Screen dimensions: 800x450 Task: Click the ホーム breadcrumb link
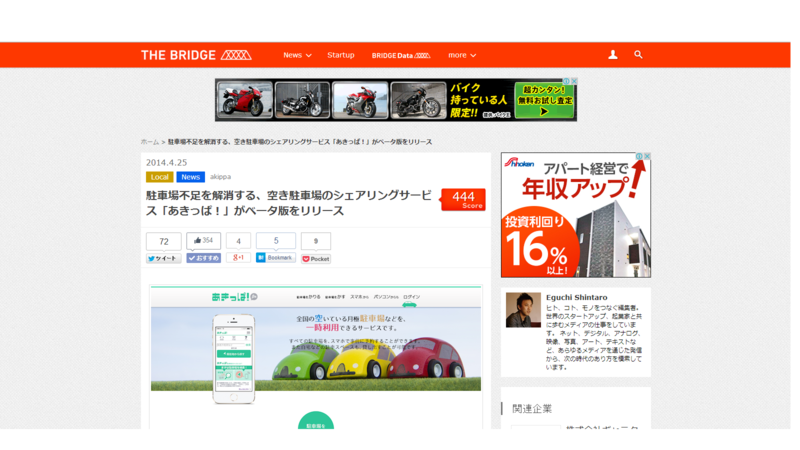tap(149, 142)
